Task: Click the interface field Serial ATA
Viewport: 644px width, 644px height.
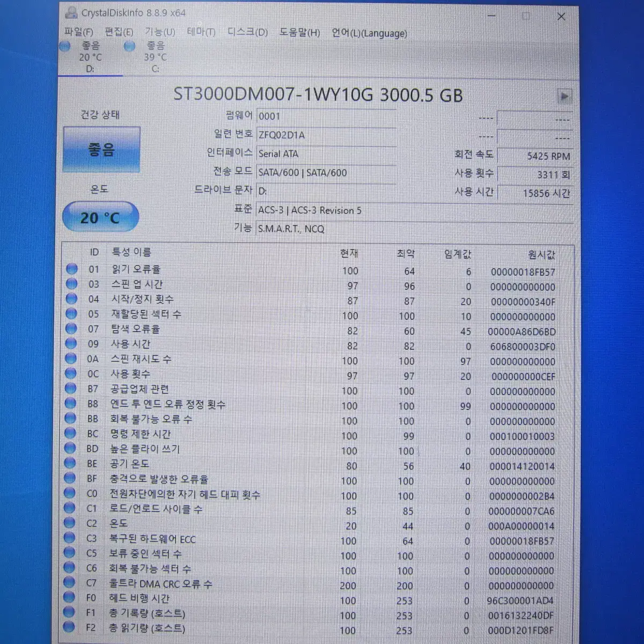Action: pyautogui.click(x=326, y=154)
